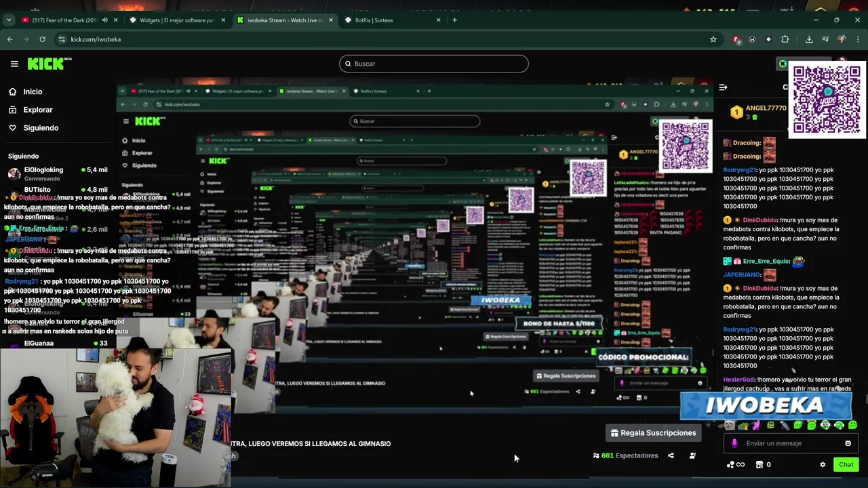This screenshot has width=868, height=488.
Task: Open the chat shop icon showing 0
Action: (763, 465)
